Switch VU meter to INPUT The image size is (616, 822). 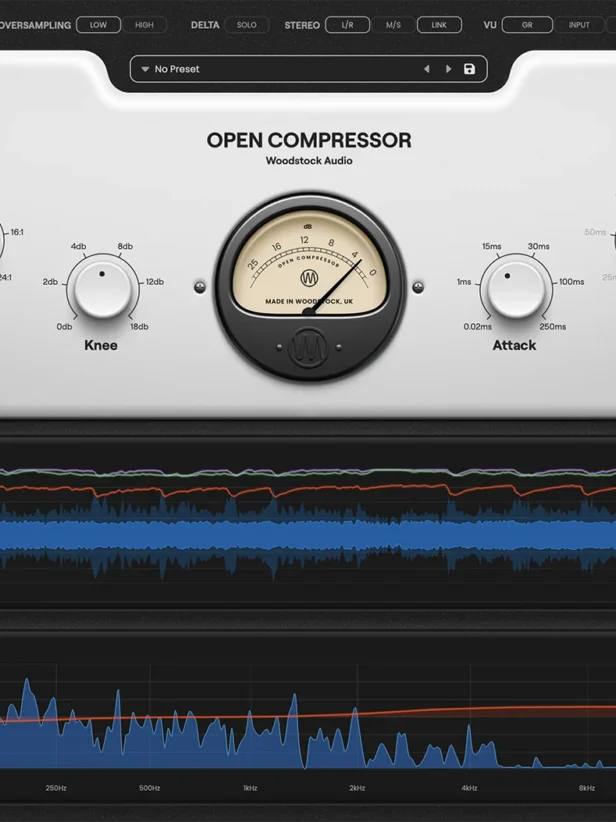coord(579,25)
